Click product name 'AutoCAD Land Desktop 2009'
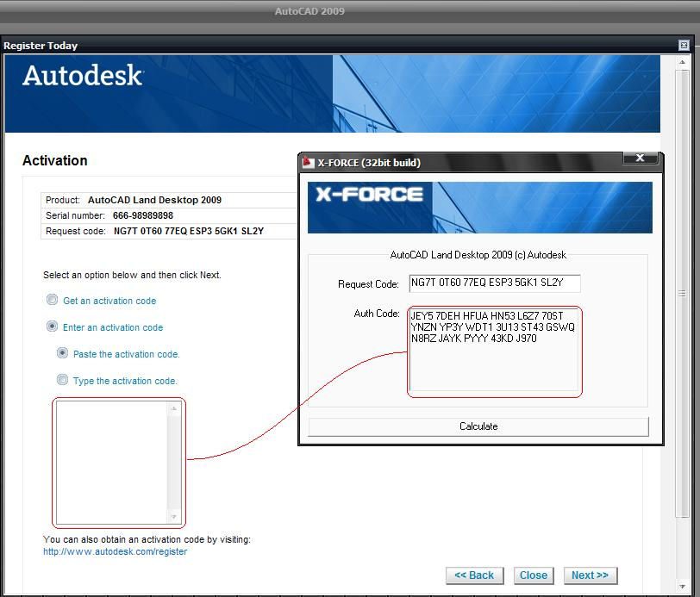 point(154,200)
